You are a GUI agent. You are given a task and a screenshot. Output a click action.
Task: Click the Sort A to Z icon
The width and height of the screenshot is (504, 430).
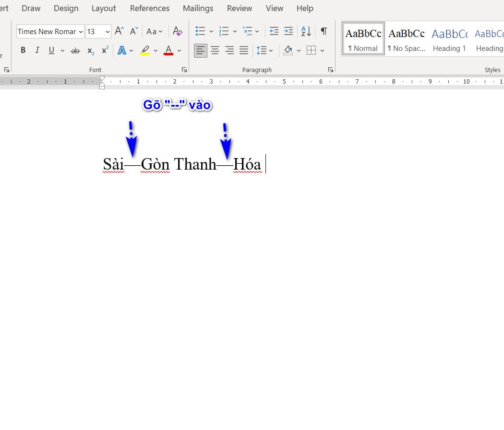point(306,32)
